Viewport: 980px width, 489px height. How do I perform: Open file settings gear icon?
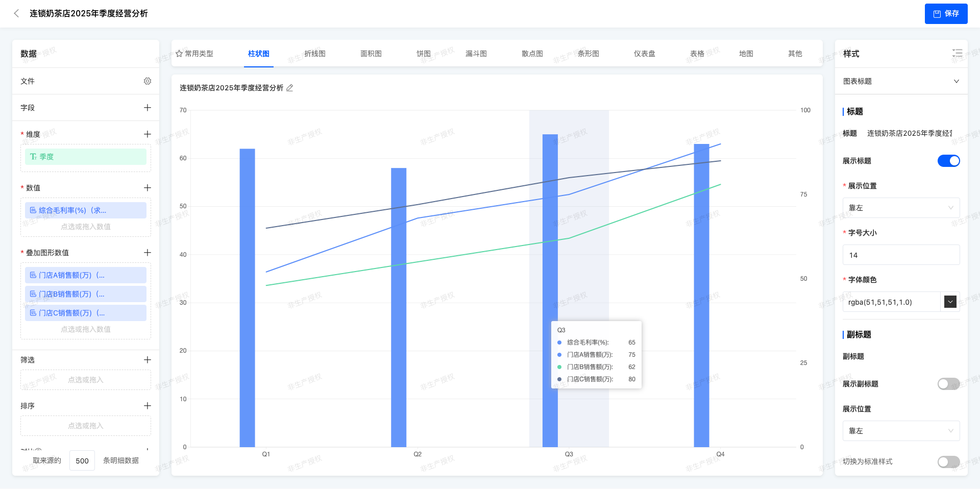tap(148, 81)
